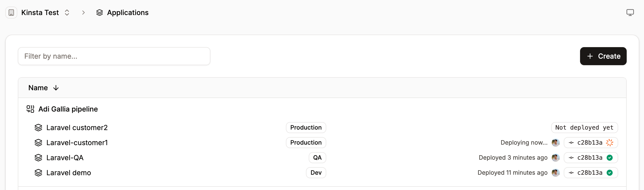644x190 pixels.
Task: Click the commit icon on Laravel demo row
Action: 571,173
